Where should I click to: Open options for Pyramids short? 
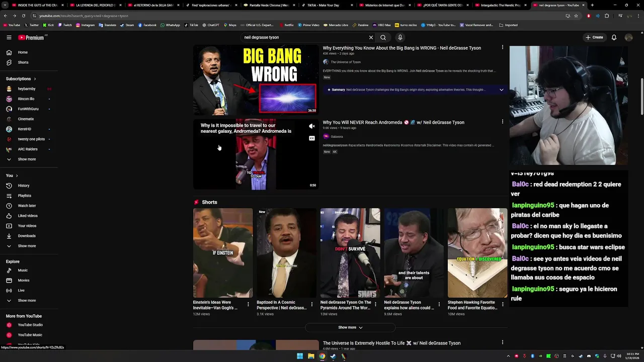[375, 304]
